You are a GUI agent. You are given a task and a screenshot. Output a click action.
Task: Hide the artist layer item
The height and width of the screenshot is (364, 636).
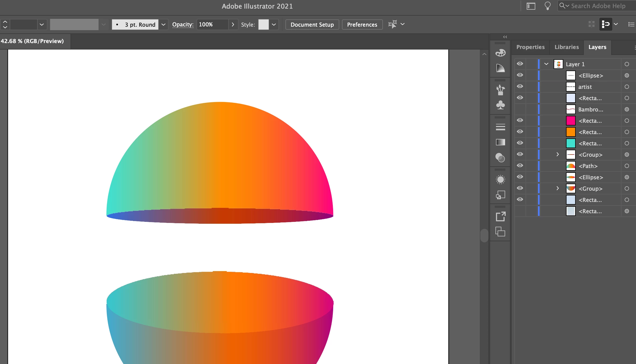[x=520, y=86]
